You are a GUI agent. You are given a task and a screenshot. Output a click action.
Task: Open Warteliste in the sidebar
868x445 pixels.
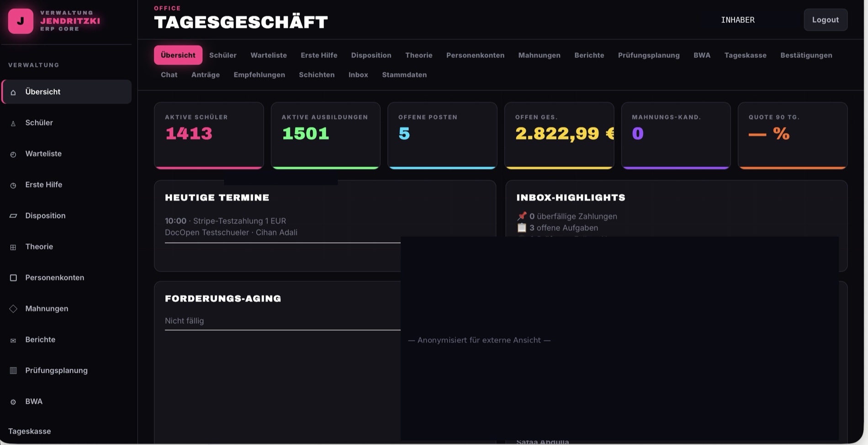click(x=66, y=154)
